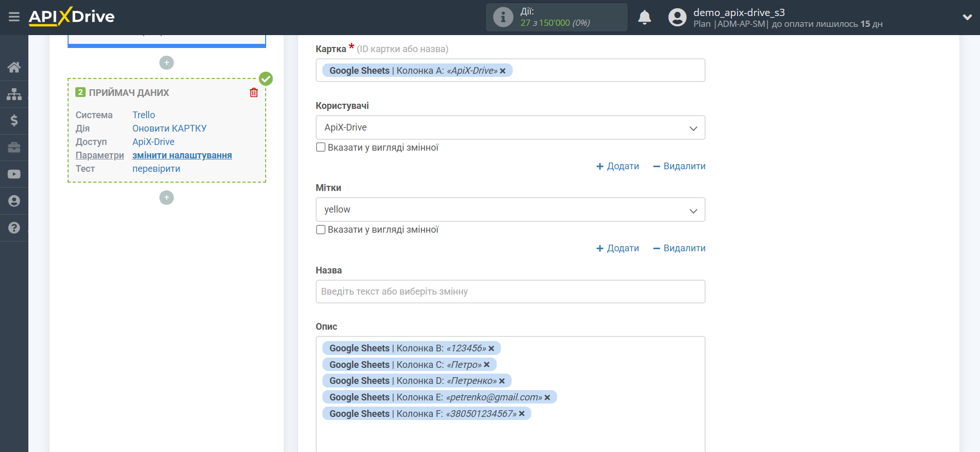Go to Home in the sidebar

coord(14,67)
